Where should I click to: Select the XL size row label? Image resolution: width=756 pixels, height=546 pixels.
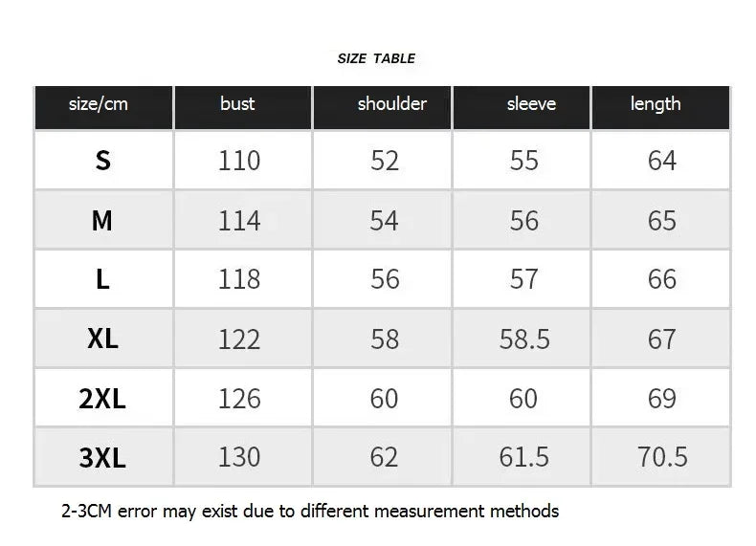coord(102,339)
